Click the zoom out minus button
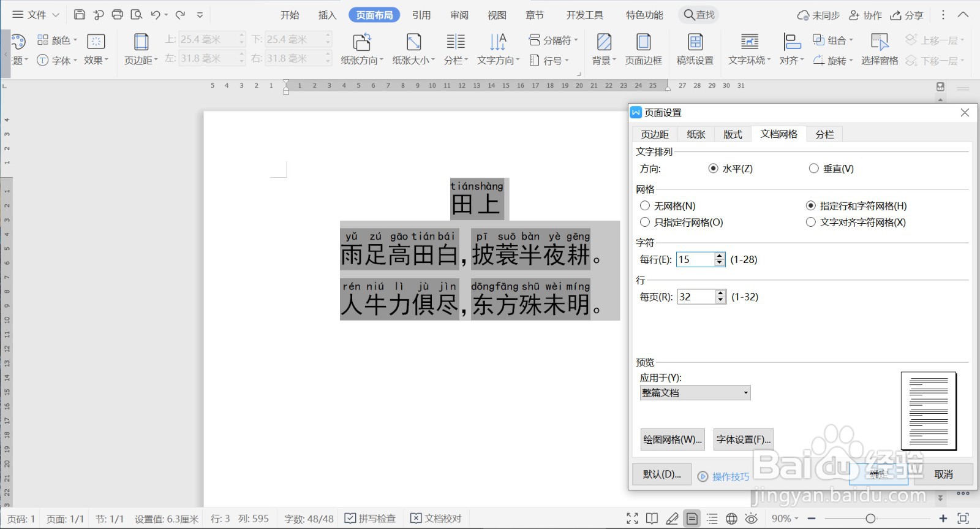This screenshot has height=529, width=980. tap(812, 519)
